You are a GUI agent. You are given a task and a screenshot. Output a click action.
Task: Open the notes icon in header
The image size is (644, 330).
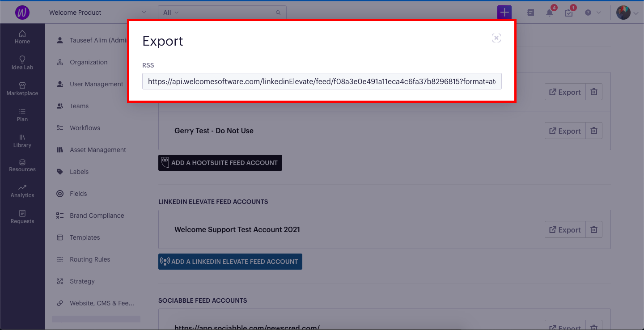(530, 13)
